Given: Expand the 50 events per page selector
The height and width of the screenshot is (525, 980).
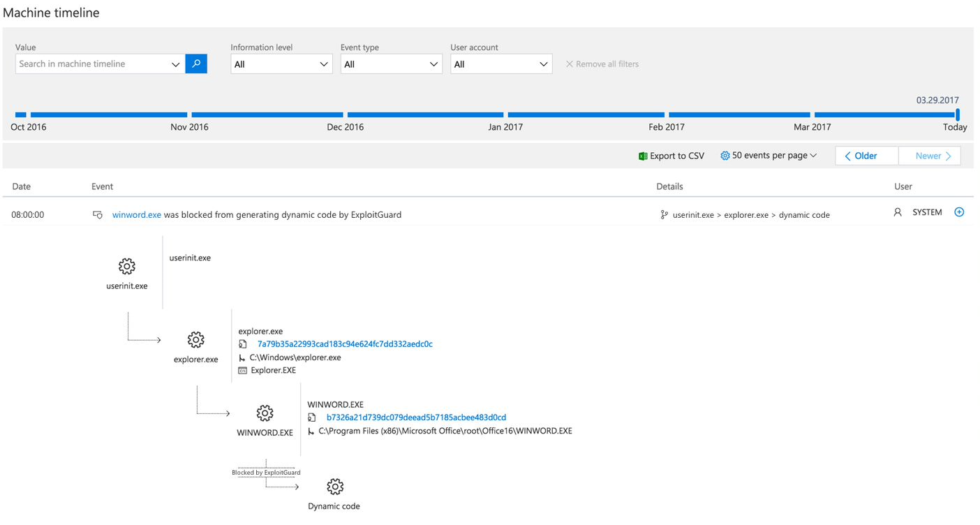Looking at the screenshot, I should pyautogui.click(x=768, y=155).
